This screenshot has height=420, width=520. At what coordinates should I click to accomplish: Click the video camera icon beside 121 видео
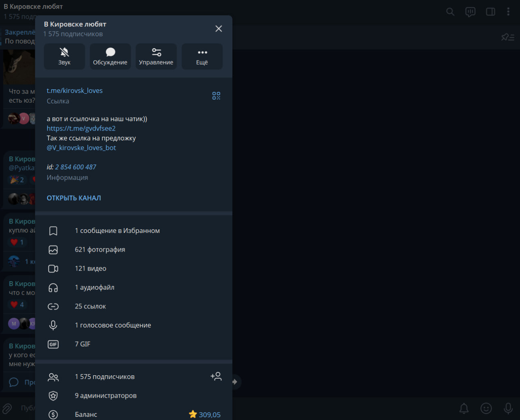pos(53,269)
